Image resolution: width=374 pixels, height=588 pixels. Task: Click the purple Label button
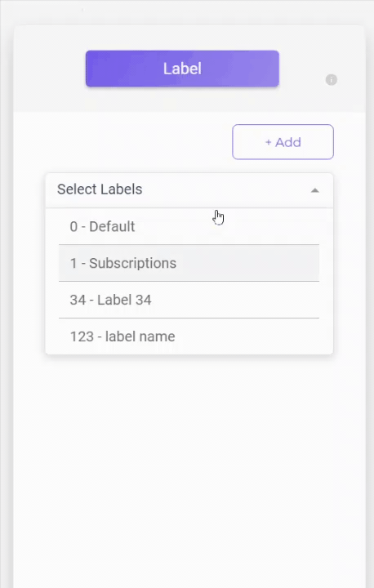pos(182,69)
